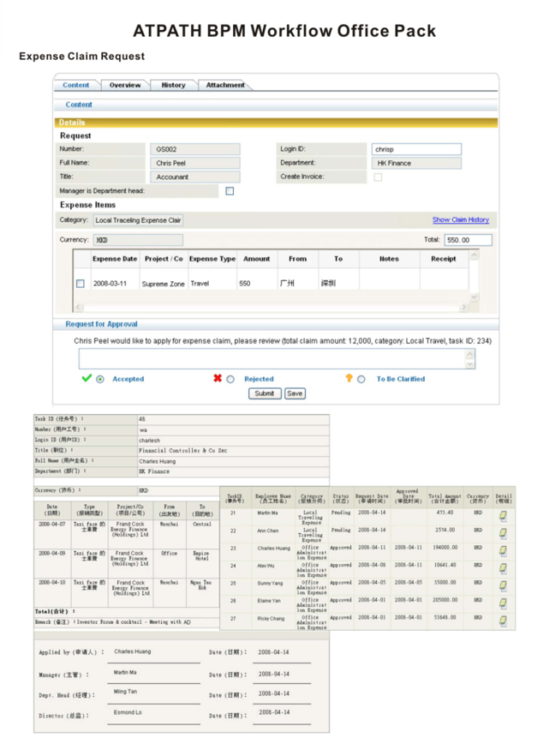Click Director name Esmond Lo

[x=128, y=712]
